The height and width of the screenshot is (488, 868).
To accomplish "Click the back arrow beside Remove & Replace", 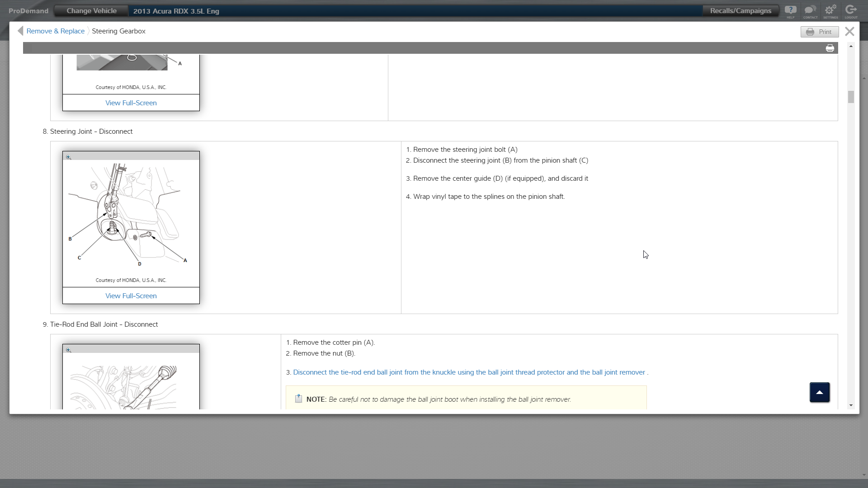I will (20, 31).
